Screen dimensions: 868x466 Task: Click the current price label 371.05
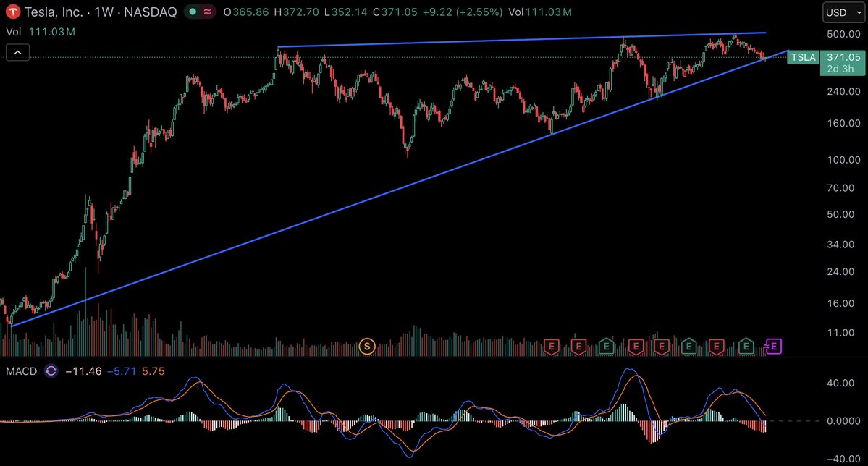[843, 57]
